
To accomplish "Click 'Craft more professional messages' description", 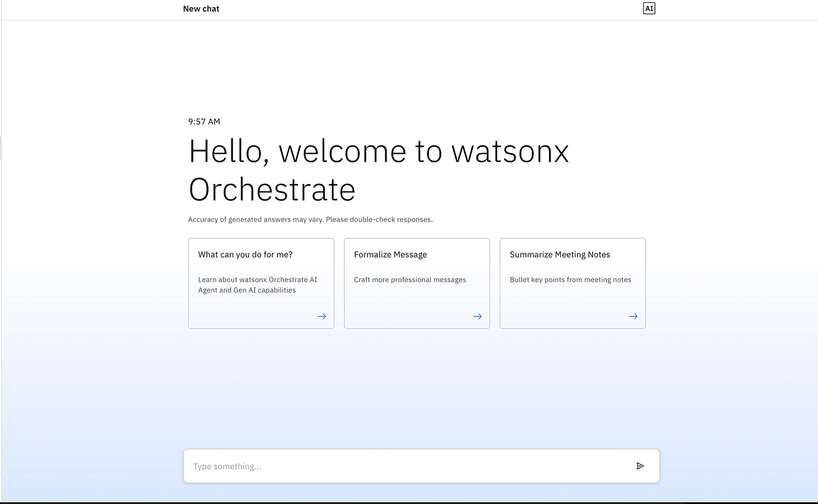I will tap(410, 280).
